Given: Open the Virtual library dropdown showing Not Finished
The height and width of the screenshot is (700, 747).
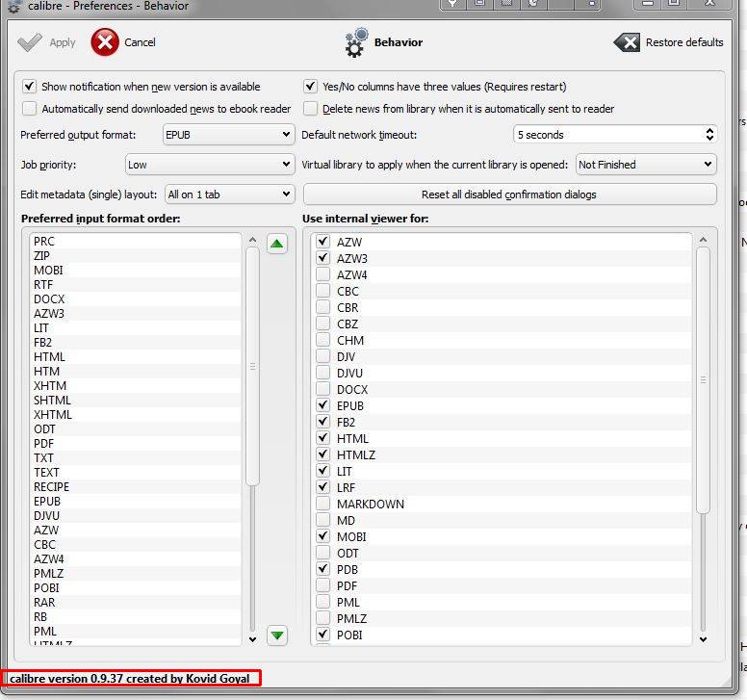Looking at the screenshot, I should coord(646,165).
